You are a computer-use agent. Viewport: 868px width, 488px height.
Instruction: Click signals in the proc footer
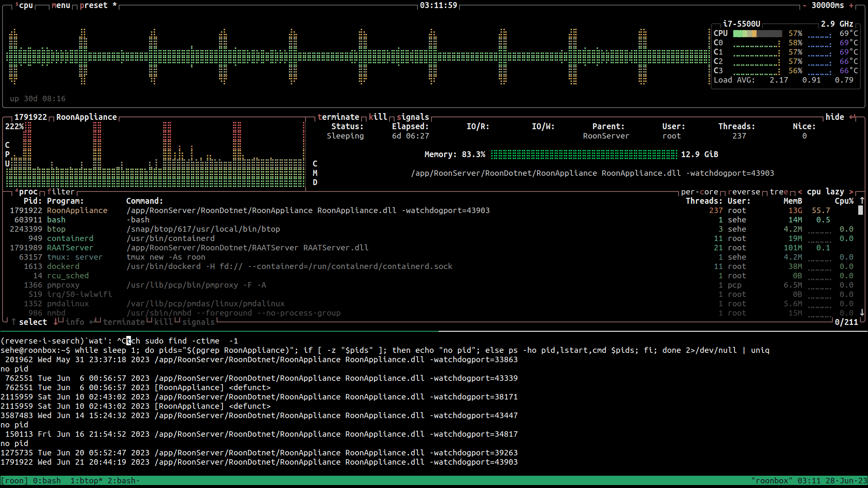pos(198,322)
